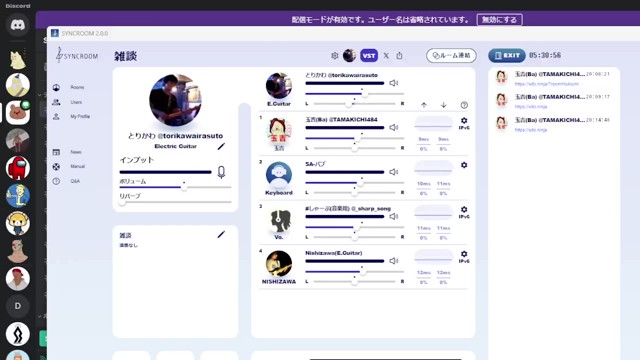640x360 pixels.
Task: Mute the TAMAKICHI484 member speaker icon
Action: pos(393,127)
